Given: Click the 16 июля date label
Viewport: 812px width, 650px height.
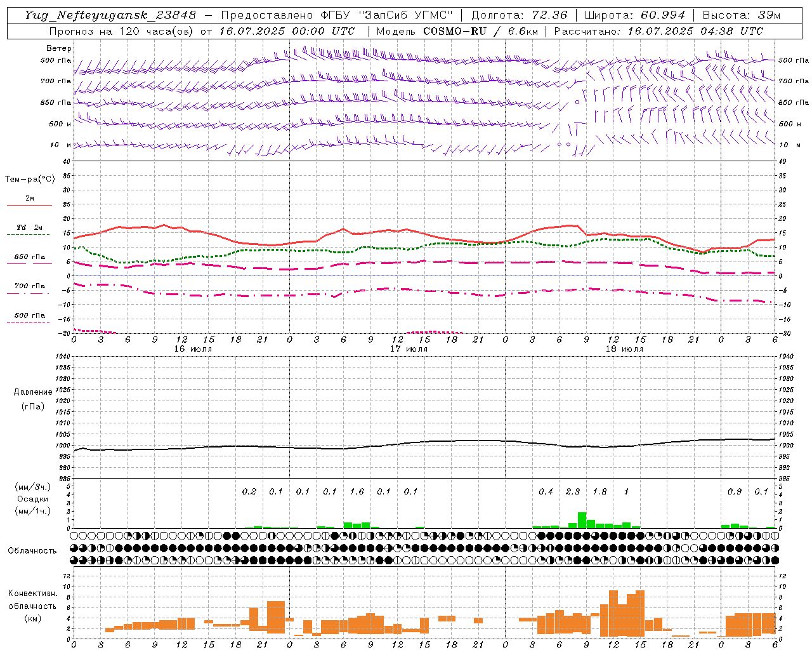Looking at the screenshot, I should click(x=193, y=348).
